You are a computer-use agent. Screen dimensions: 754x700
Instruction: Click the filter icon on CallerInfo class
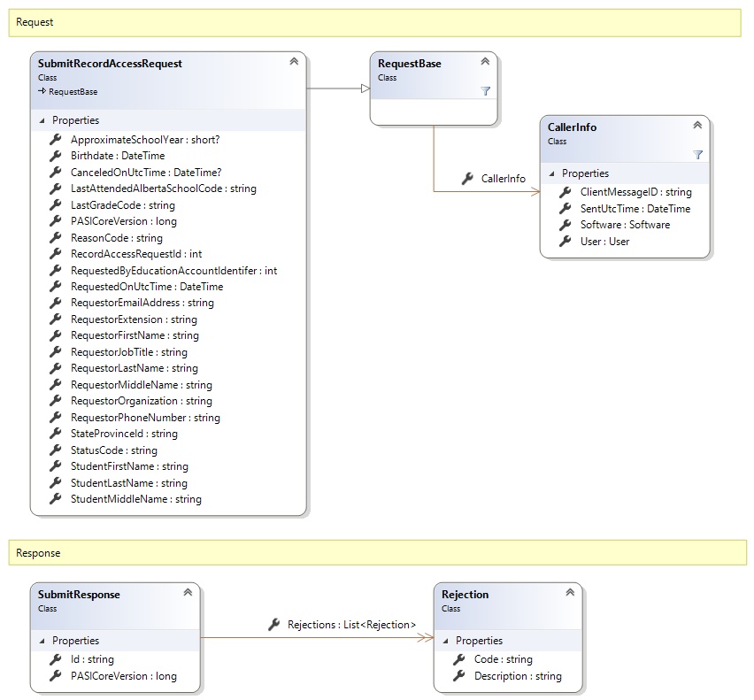[697, 155]
